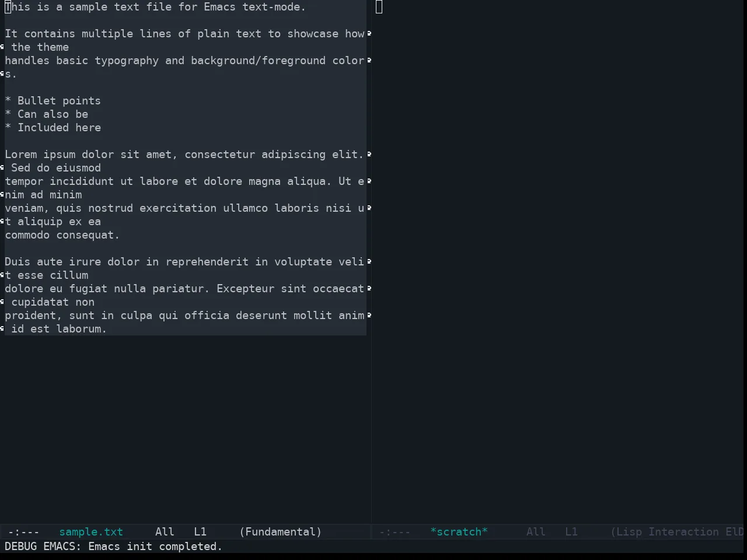The image size is (747, 560).
Task: Click the wrap arrow after "voluptate veli"
Action: coord(369,262)
